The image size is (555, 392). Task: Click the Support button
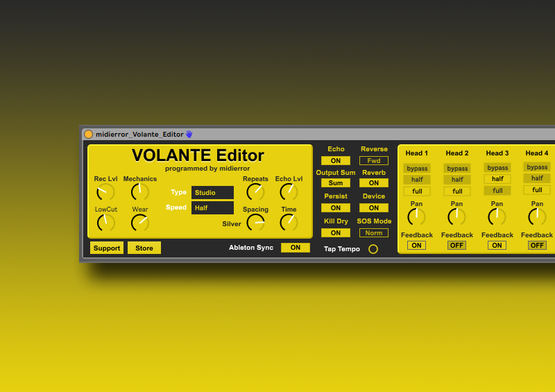107,248
